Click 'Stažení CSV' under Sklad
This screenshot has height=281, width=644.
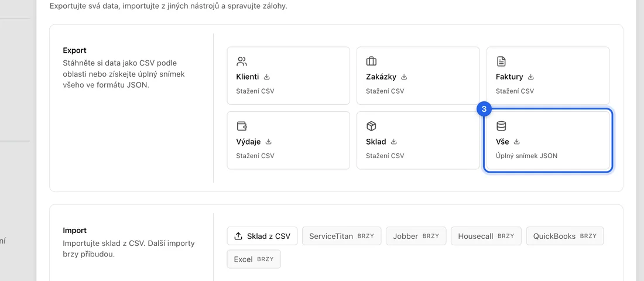tap(385, 156)
